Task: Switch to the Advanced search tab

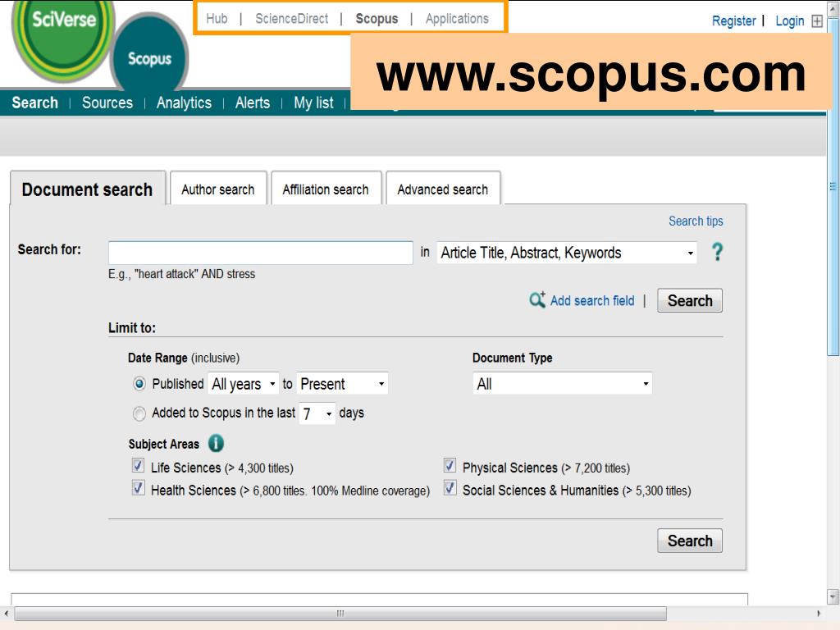Action: click(x=443, y=189)
